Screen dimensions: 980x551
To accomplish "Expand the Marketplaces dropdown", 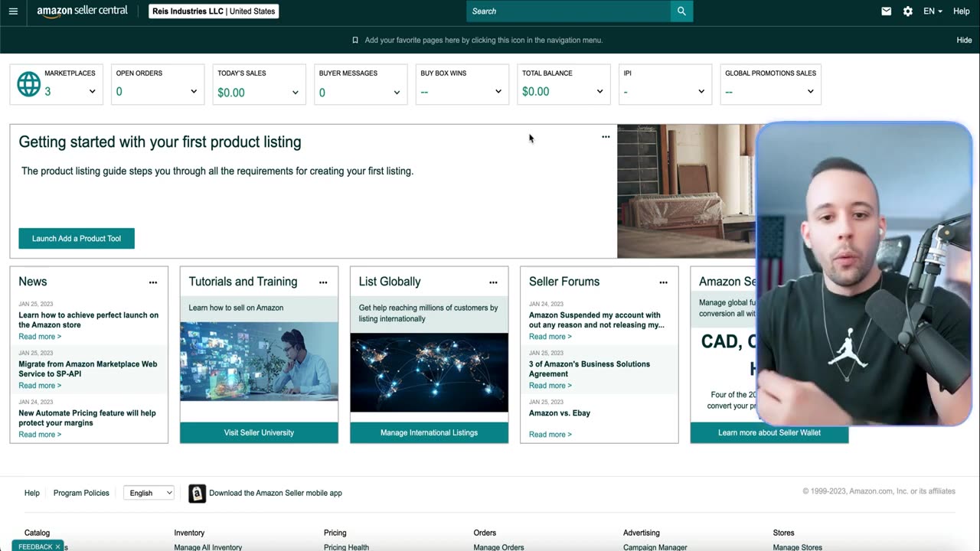I will click(92, 92).
